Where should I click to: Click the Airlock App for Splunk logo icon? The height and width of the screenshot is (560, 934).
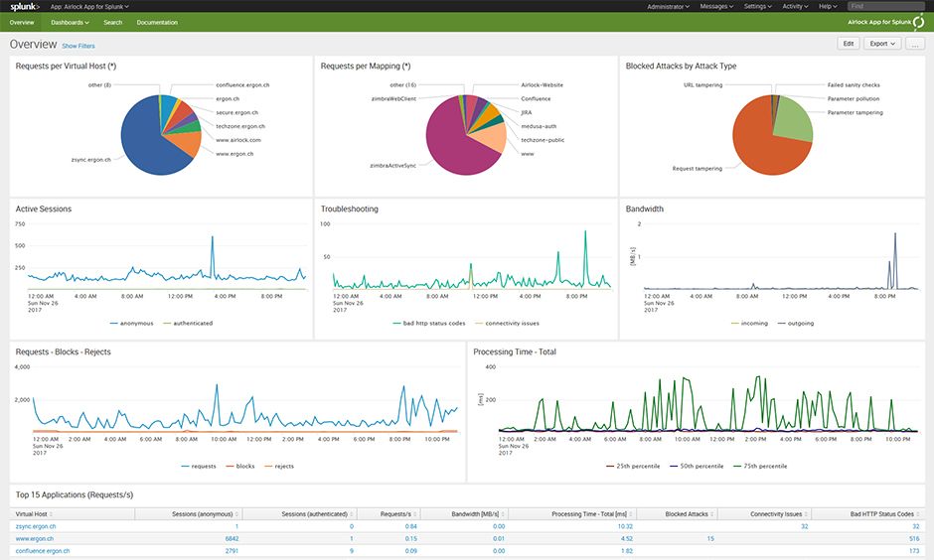tap(919, 22)
